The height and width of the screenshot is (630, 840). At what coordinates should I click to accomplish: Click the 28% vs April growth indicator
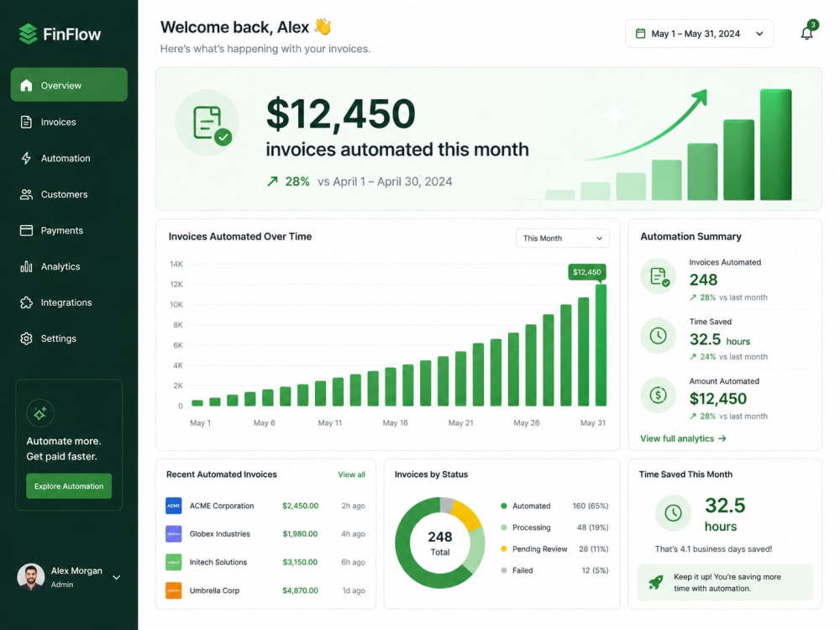click(360, 181)
